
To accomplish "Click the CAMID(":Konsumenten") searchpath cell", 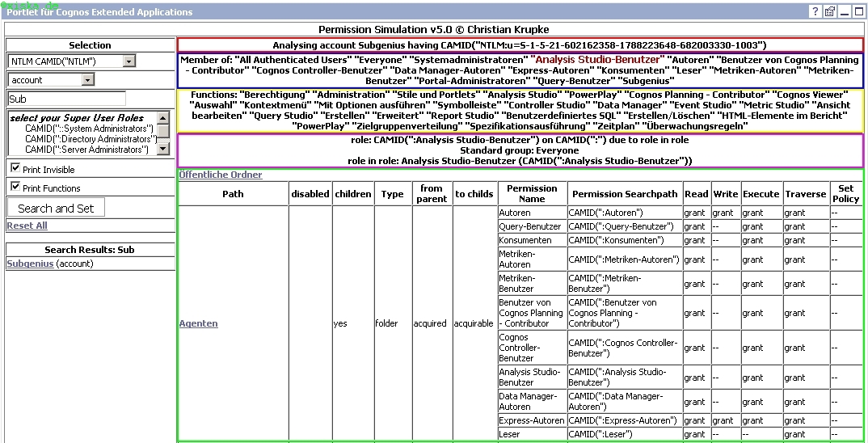I will 625,240.
